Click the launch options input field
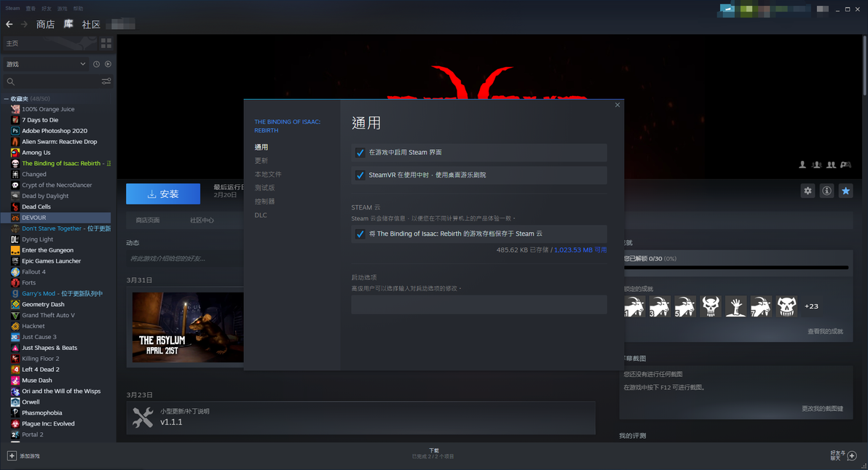 pyautogui.click(x=479, y=305)
